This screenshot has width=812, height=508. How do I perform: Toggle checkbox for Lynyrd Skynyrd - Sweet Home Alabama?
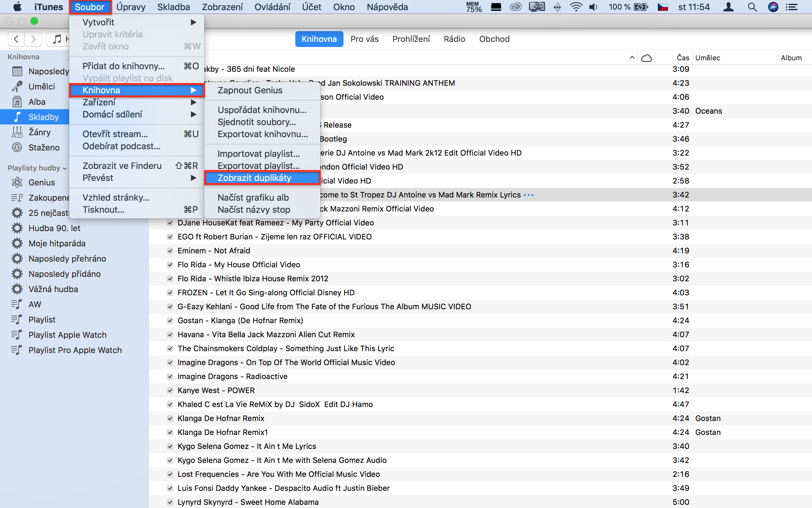pos(170,502)
